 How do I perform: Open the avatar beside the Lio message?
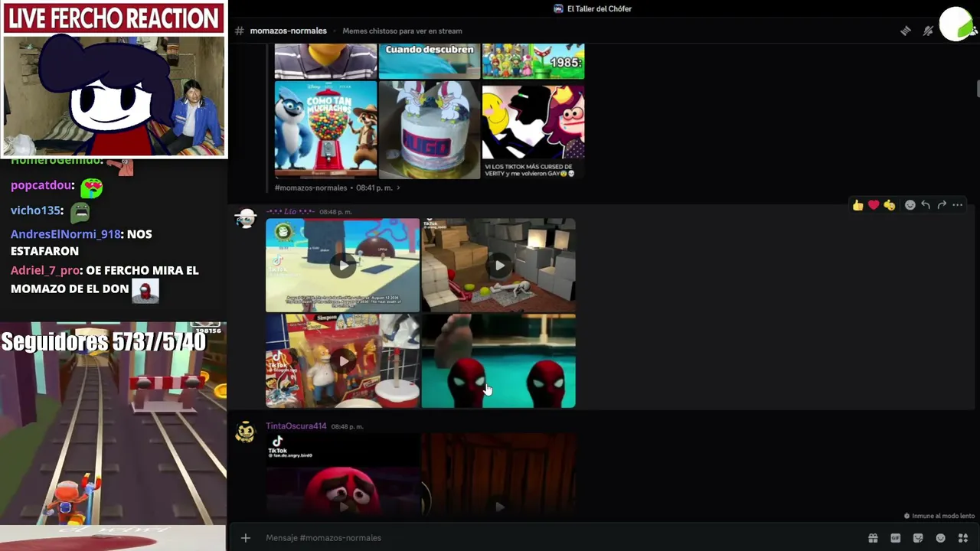(245, 219)
